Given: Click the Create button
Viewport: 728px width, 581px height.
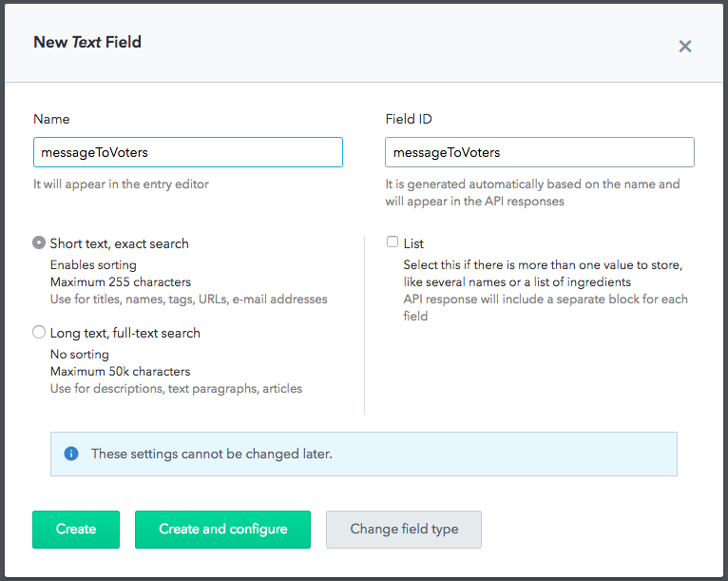Looking at the screenshot, I should click(x=76, y=530).
